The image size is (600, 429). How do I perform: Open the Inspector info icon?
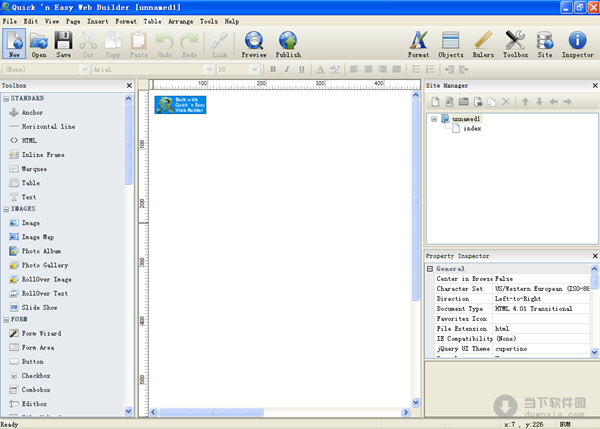point(577,44)
